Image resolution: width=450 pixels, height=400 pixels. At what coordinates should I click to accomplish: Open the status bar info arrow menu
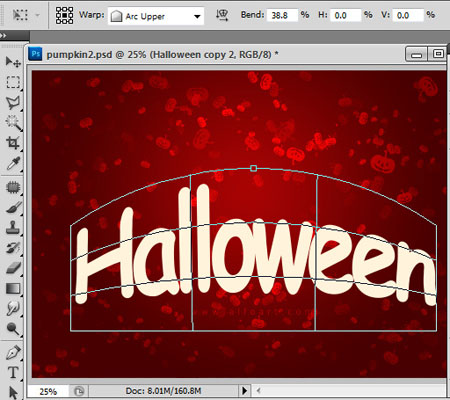pyautogui.click(x=244, y=390)
